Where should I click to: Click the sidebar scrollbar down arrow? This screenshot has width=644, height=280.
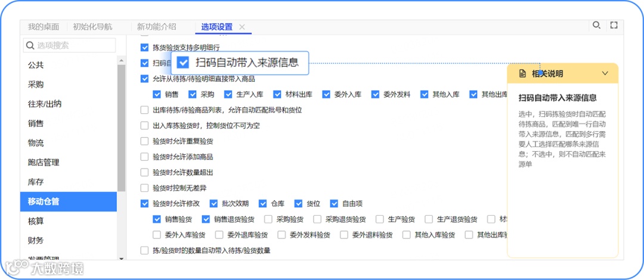pyautogui.click(x=121, y=258)
